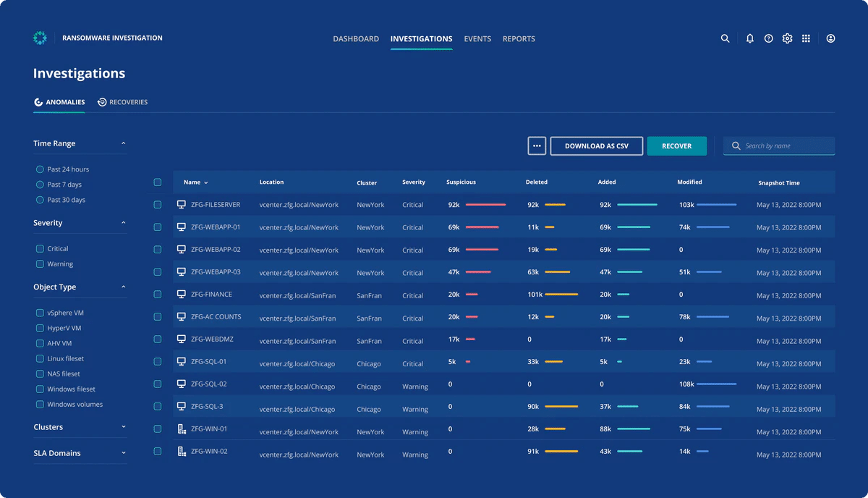Viewport: 868px width, 498px height.
Task: Switch to the Recoveries tab
Action: (122, 102)
